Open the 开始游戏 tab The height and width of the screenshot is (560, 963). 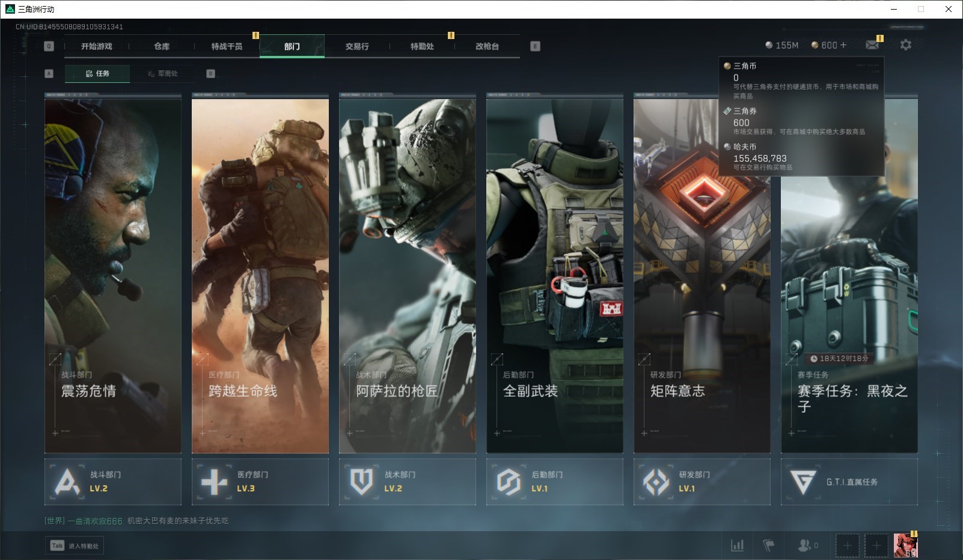point(97,46)
